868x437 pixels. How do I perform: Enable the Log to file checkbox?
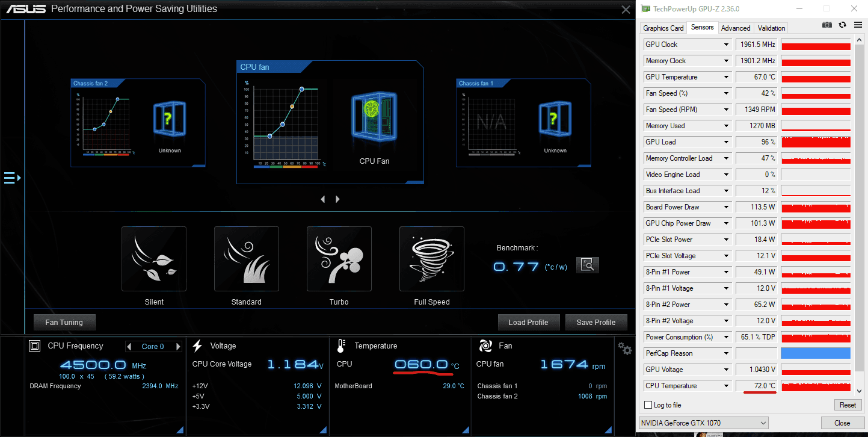[x=648, y=405]
